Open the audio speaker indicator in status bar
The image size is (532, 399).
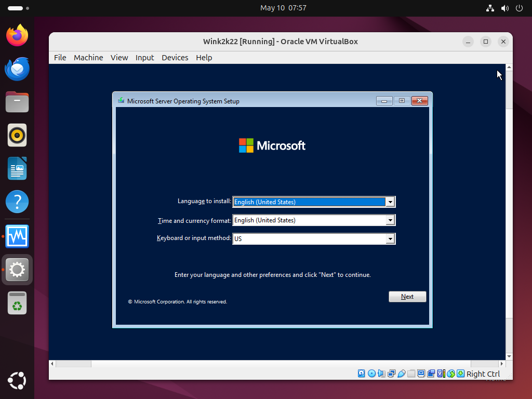tap(381, 374)
